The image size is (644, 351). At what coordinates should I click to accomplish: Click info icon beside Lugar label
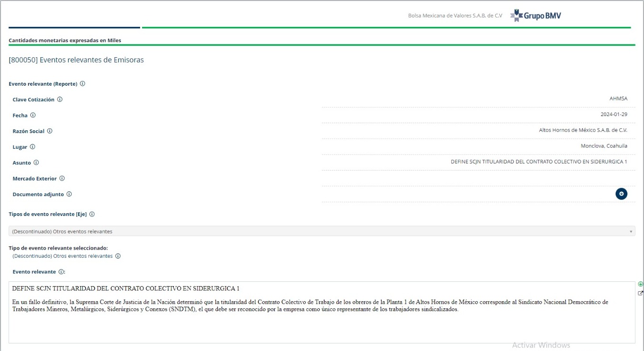(33, 147)
